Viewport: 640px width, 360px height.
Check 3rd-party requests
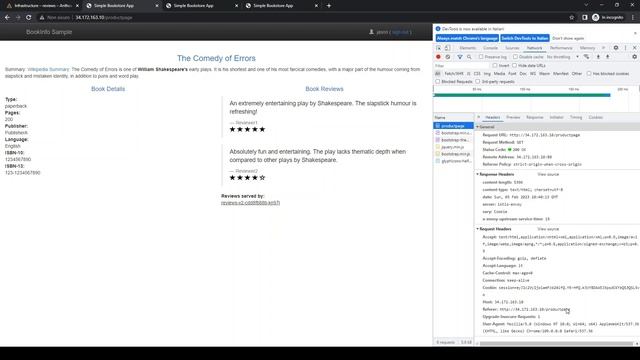(x=478, y=82)
